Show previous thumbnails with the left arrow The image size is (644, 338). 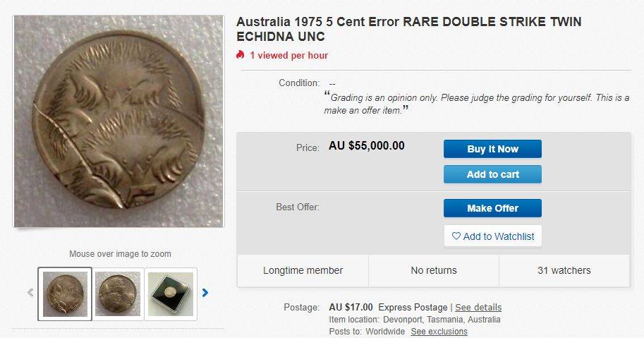[x=30, y=293]
